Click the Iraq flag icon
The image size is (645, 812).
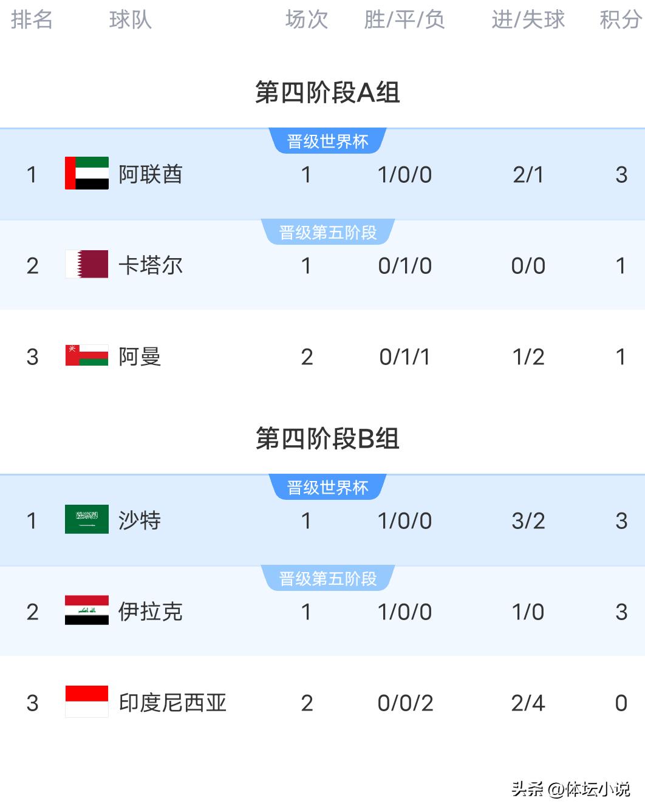(87, 611)
